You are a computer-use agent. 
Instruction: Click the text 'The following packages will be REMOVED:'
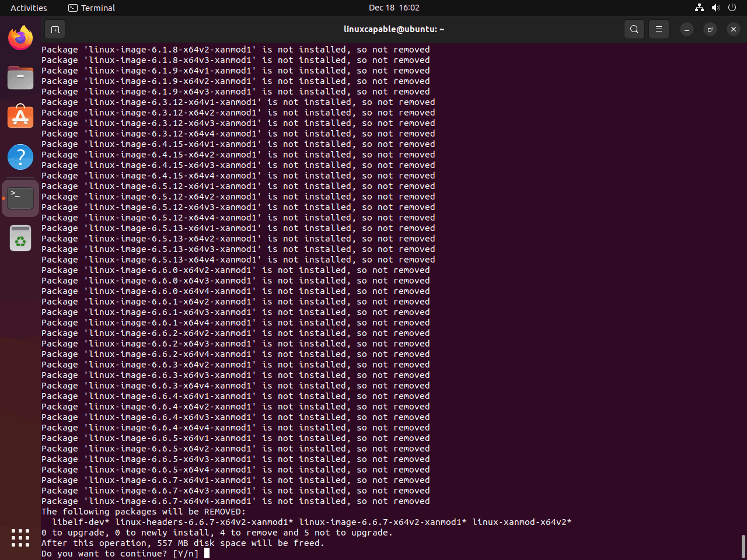click(144, 512)
